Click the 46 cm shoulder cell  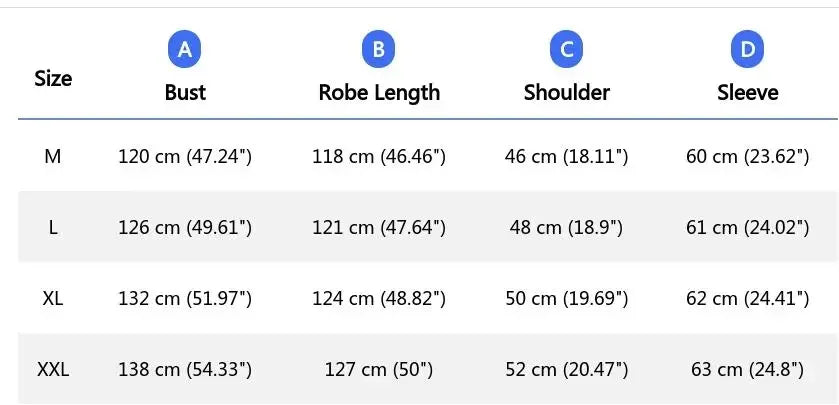(566, 156)
